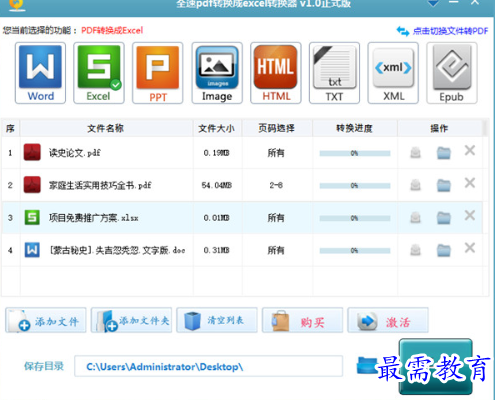
Task: Remove 项目免费推广方案.xlsx from the list
Action: 470,215
